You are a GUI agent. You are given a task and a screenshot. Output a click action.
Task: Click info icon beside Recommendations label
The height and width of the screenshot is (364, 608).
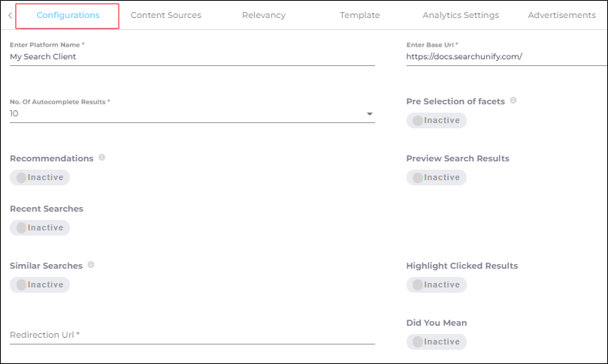[101, 158]
